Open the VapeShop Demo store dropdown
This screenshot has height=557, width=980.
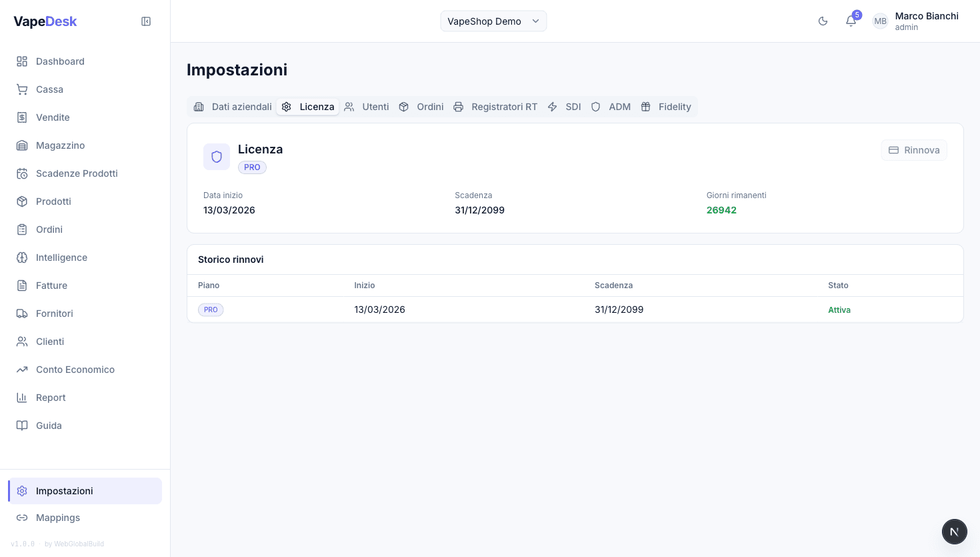coord(493,21)
